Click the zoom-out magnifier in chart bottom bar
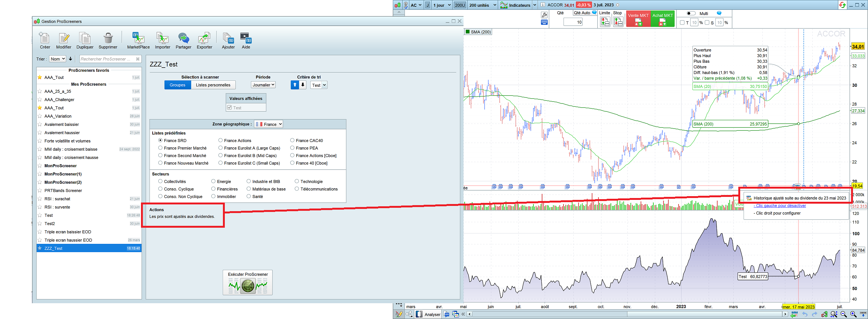This screenshot has height=319, width=868. point(844,314)
